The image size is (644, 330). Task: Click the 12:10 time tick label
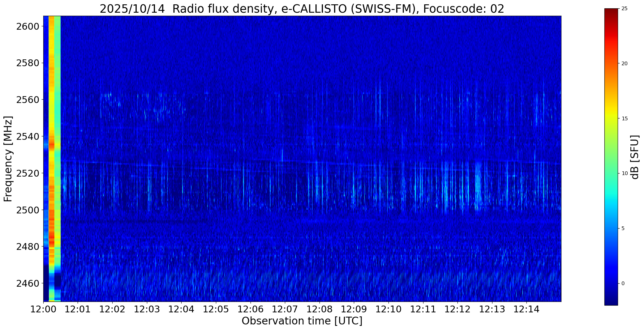(389, 309)
